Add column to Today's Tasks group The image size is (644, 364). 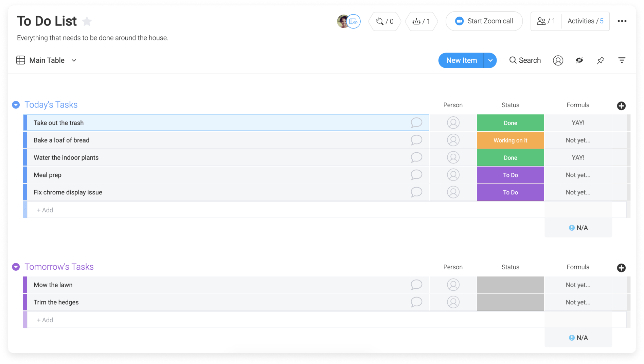click(x=621, y=106)
